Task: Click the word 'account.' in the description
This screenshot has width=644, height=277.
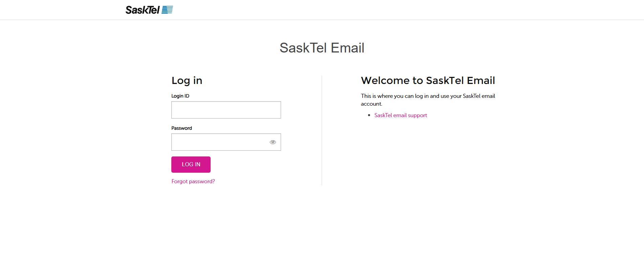Action: coord(371,104)
